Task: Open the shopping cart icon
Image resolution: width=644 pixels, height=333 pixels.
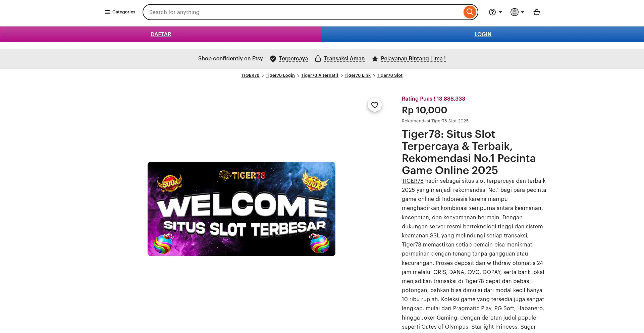Action: (536, 12)
